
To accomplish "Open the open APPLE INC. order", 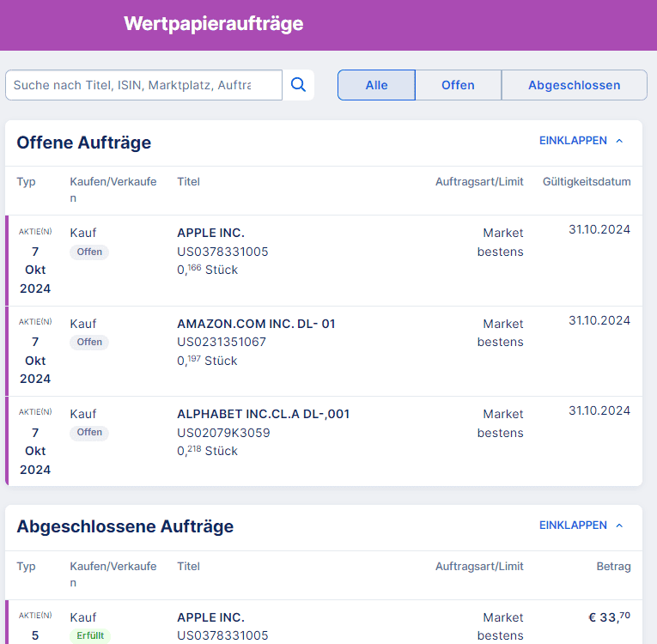I will click(x=324, y=260).
